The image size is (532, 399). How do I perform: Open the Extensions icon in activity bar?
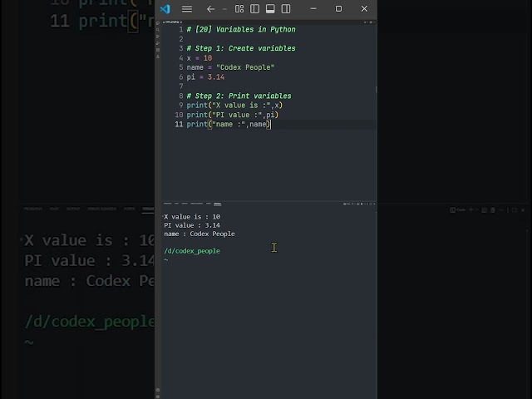[x=158, y=50]
